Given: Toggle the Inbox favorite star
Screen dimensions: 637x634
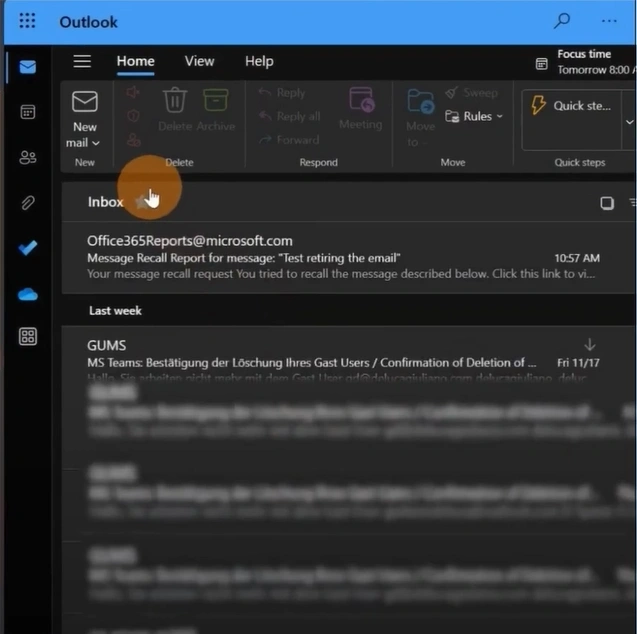Looking at the screenshot, I should [x=142, y=201].
